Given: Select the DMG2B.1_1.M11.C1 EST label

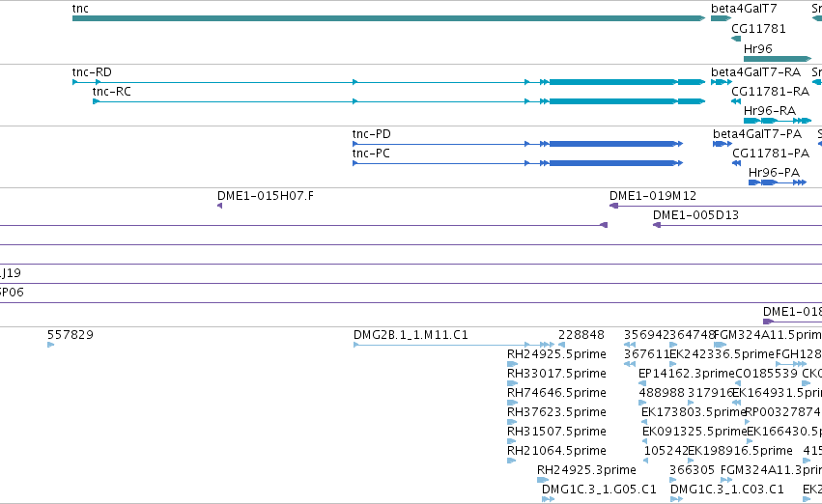Looking at the screenshot, I should (x=411, y=334).
